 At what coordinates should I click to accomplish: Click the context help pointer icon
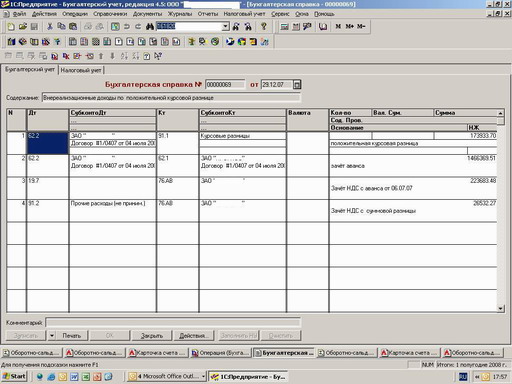point(158,56)
